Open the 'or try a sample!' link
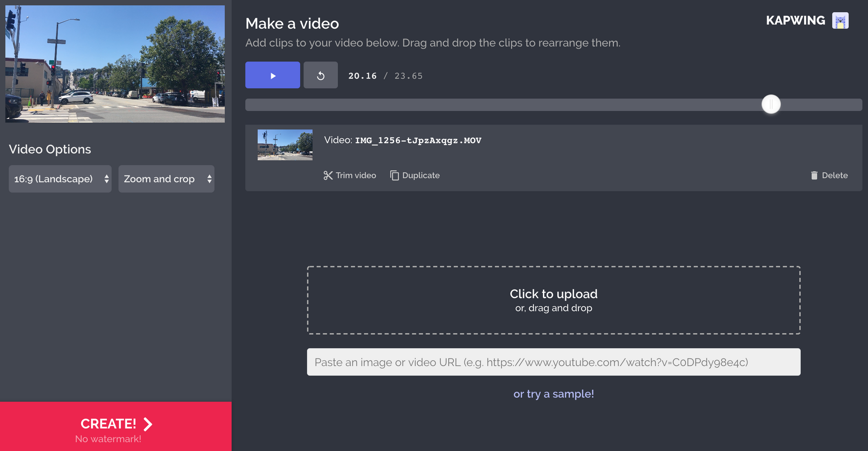This screenshot has height=451, width=868. click(x=553, y=394)
